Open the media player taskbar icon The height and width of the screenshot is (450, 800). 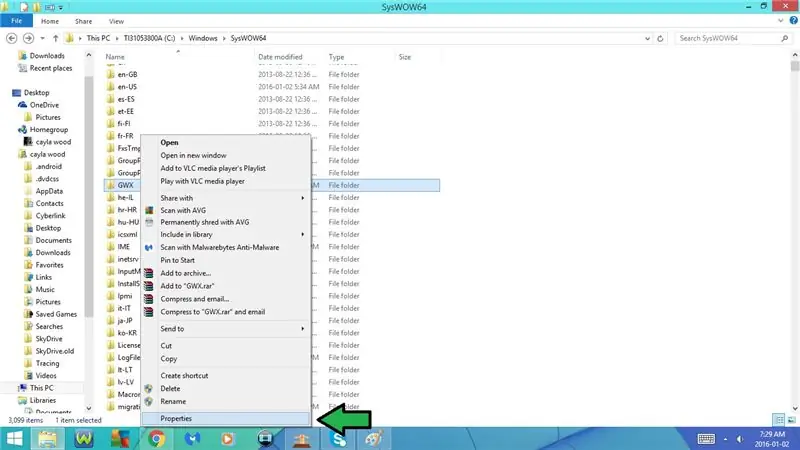[x=228, y=439]
